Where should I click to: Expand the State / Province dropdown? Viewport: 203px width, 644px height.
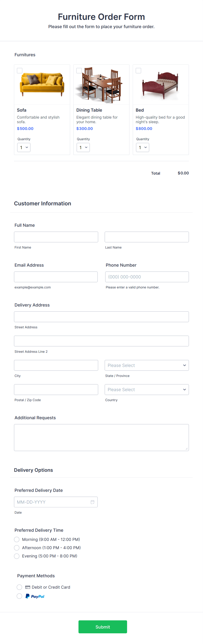pos(147,365)
